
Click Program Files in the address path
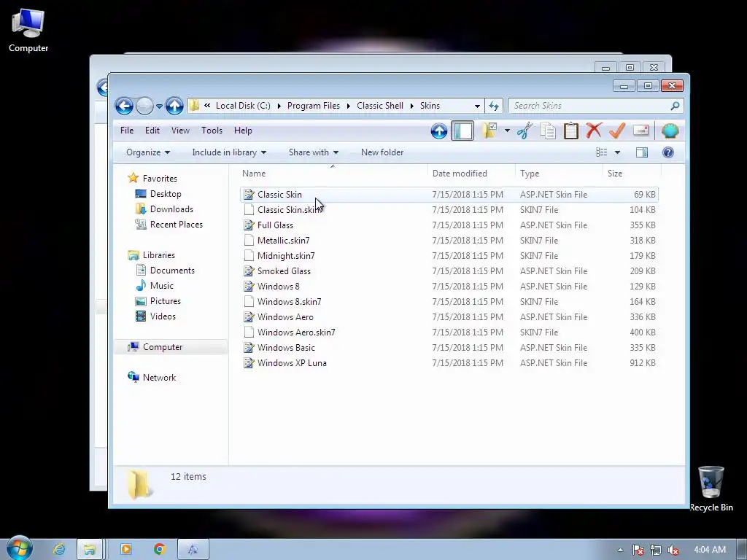coord(314,106)
